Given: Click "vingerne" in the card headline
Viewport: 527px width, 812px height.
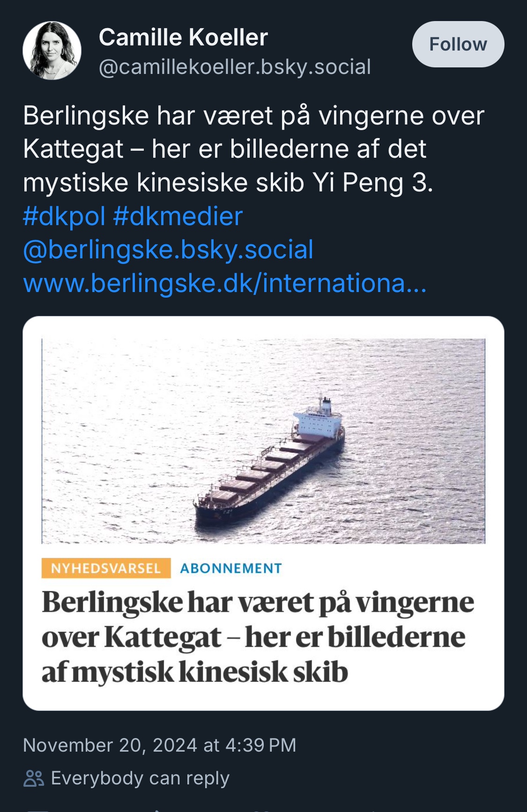Looking at the screenshot, I should tap(415, 602).
